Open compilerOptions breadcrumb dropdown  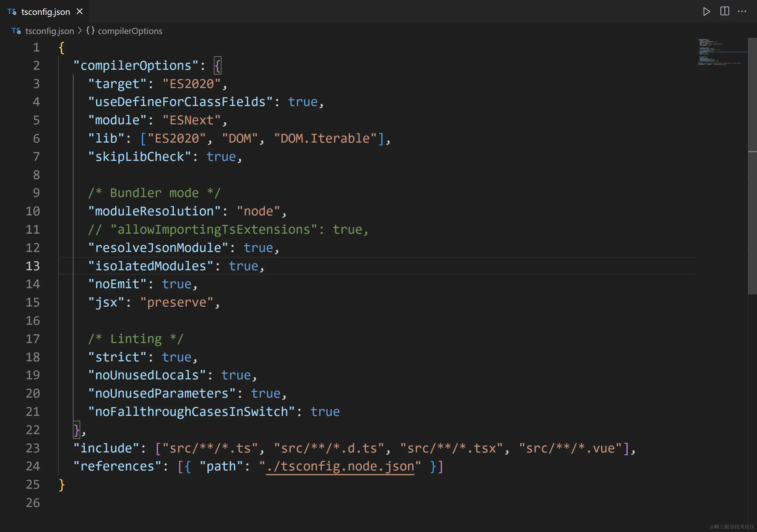coord(130,31)
